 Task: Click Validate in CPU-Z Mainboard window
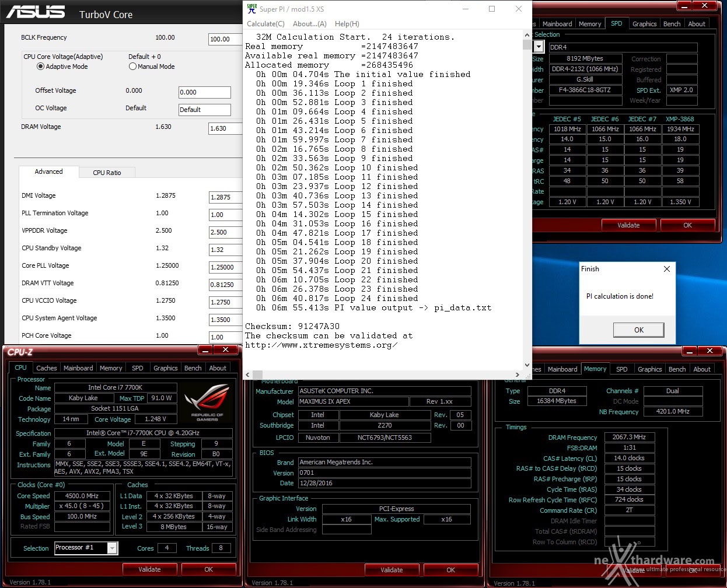click(x=392, y=570)
